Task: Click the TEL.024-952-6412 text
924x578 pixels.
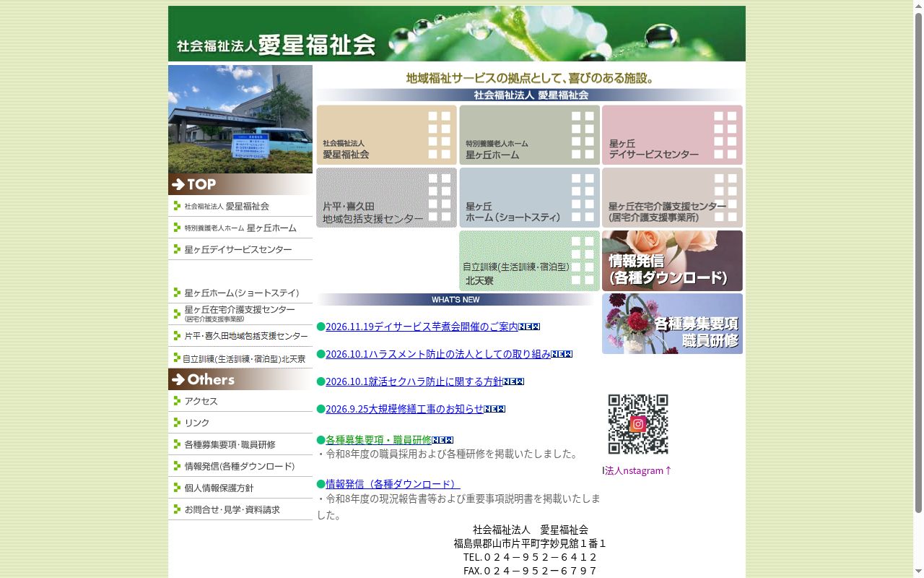Action: click(x=531, y=557)
